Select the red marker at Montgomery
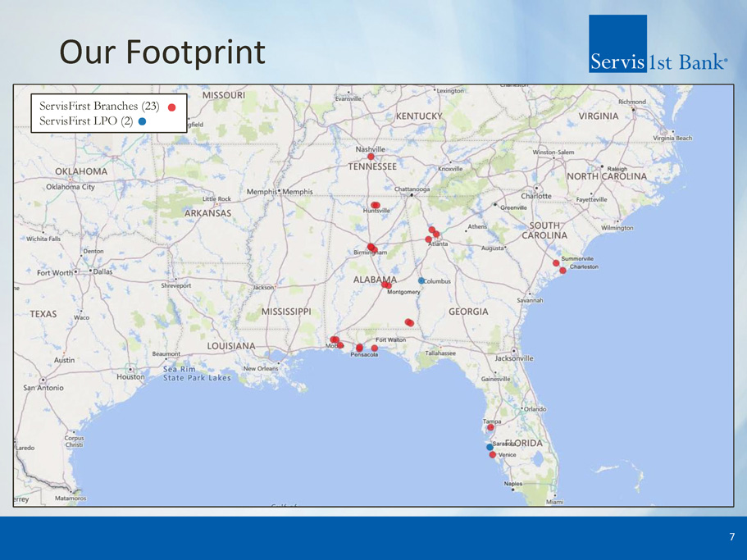747x560 pixels. 386,285
